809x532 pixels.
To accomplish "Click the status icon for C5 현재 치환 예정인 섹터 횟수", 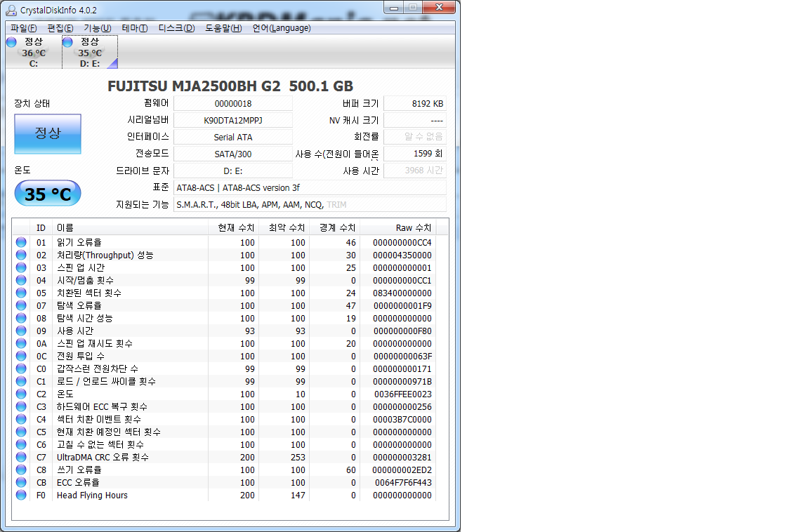I will [21, 432].
